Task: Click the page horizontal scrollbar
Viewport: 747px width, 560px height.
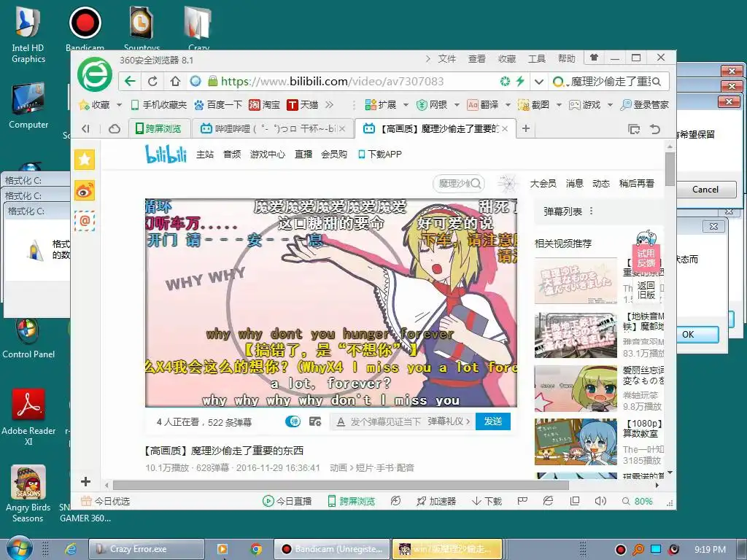Action: pyautogui.click(x=341, y=485)
